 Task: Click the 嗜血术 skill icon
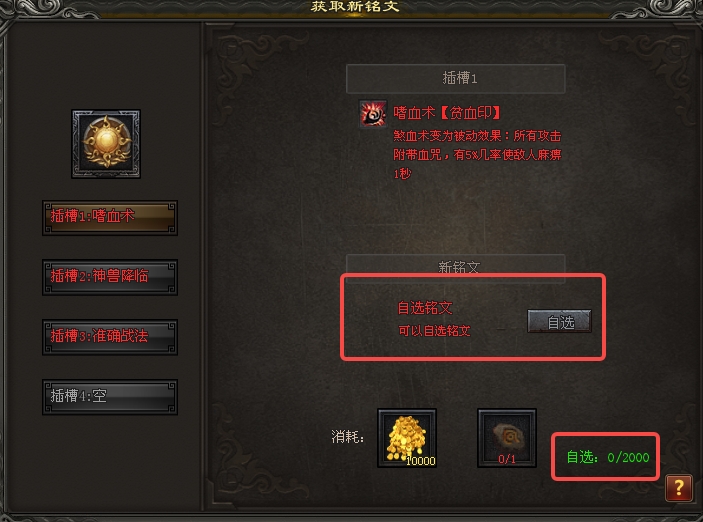[x=373, y=114]
